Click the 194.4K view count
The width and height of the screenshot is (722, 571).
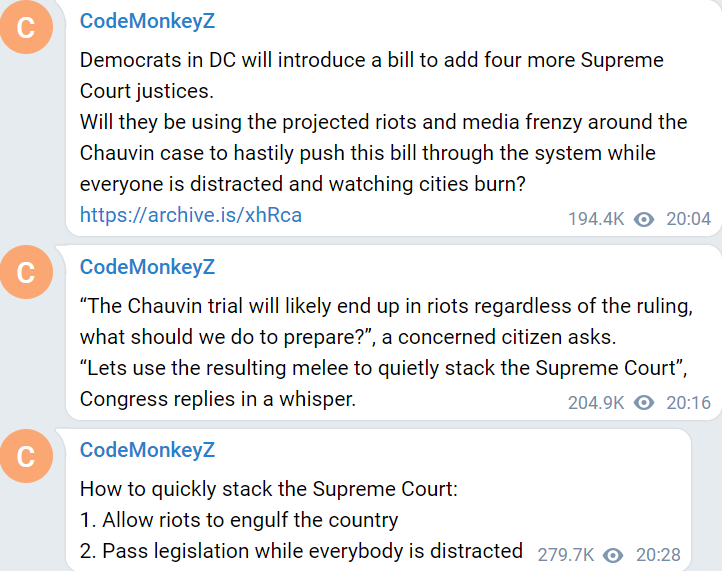596,219
